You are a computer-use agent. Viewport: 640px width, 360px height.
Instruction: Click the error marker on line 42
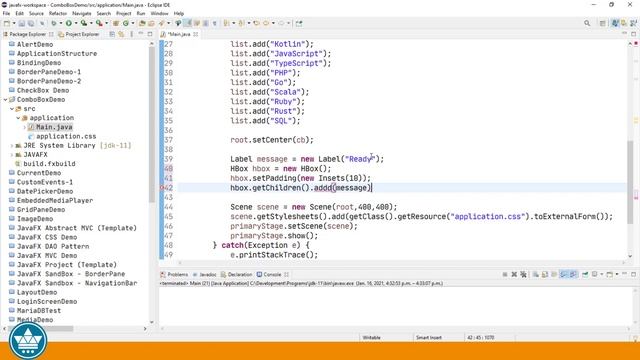pyautogui.click(x=162, y=188)
